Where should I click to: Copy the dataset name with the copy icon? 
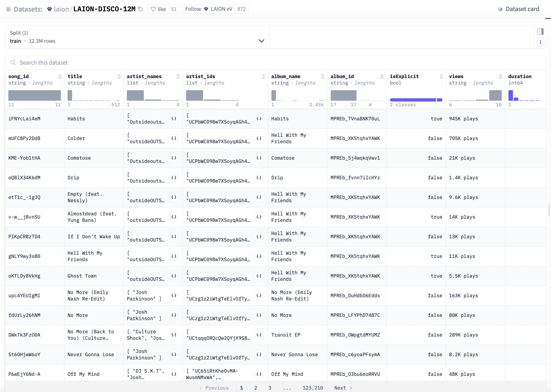coord(140,9)
